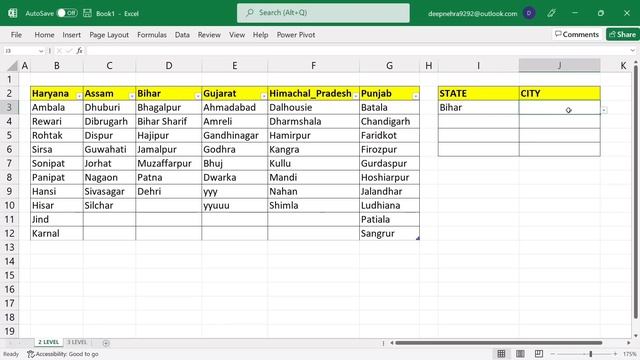Open the View ribbon tab

(237, 35)
